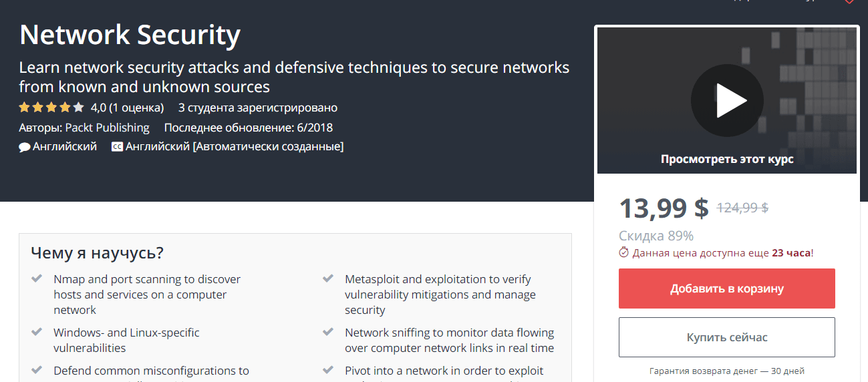
Task: Click the star rating icons
Action: pyautogui.click(x=51, y=108)
